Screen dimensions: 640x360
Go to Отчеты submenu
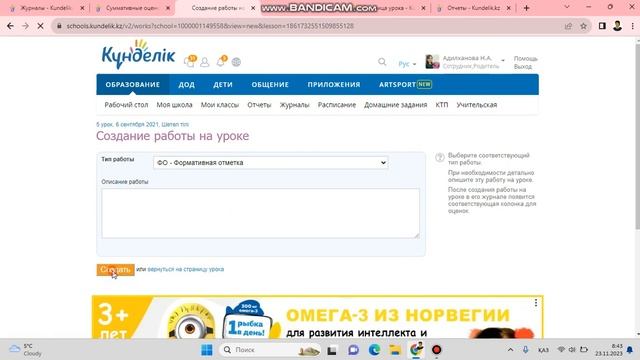[259, 105]
